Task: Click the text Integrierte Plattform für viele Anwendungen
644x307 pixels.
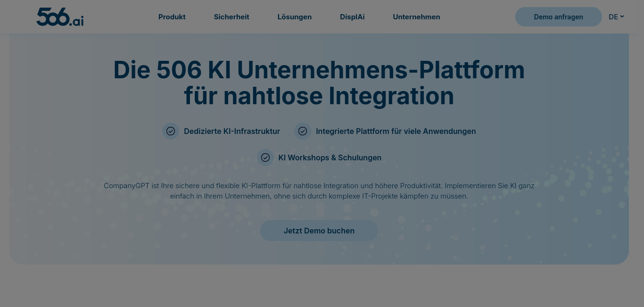Action: coord(396,132)
